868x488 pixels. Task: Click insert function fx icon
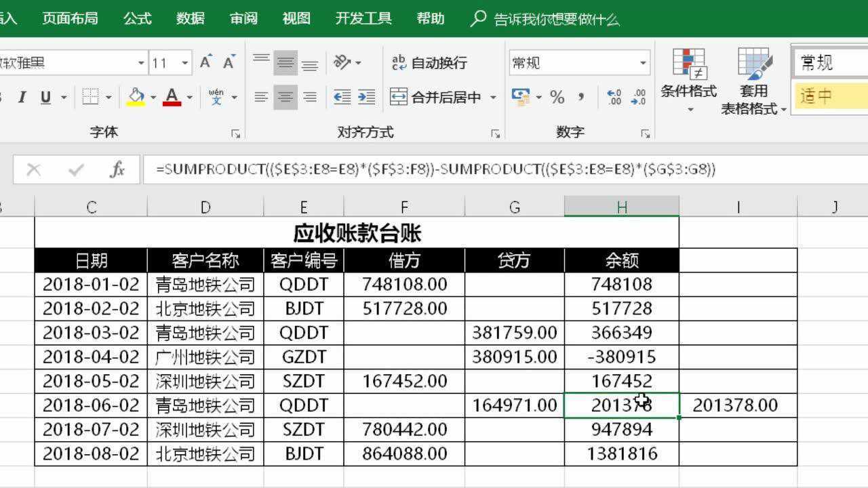click(x=117, y=169)
